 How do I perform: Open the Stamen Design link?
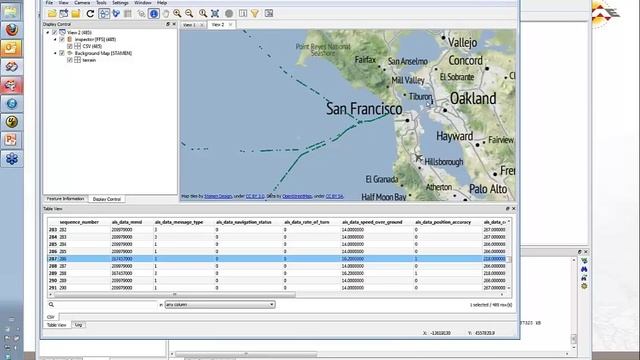coord(218,196)
